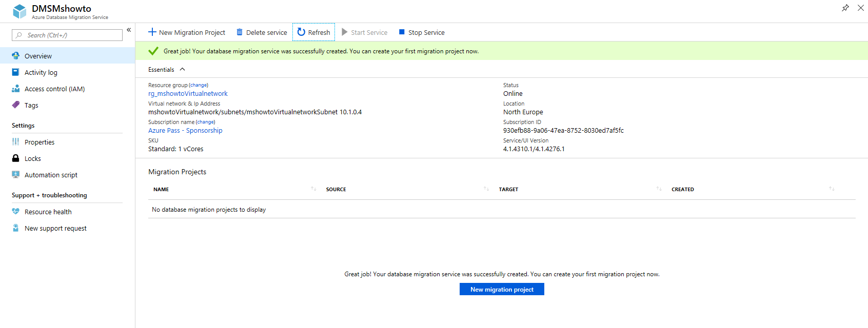Click the Properties bars icon

[16, 142]
